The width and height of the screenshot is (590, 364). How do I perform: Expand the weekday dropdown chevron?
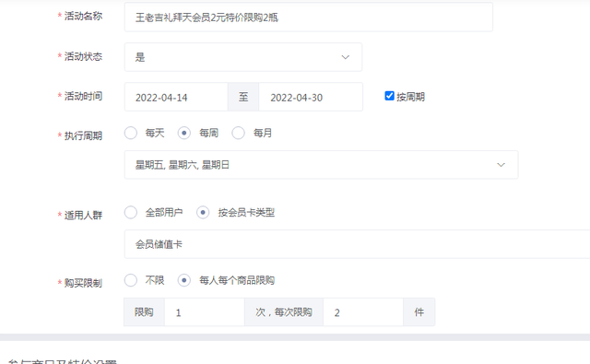tap(501, 165)
